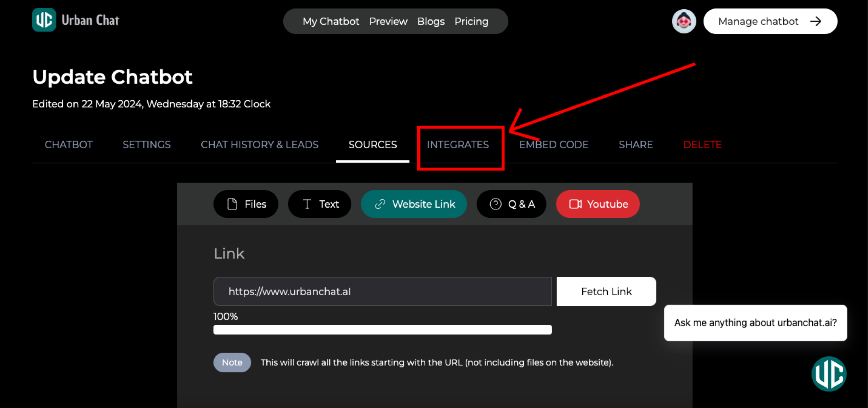
Task: Click the file icon on Files
Action: [232, 204]
